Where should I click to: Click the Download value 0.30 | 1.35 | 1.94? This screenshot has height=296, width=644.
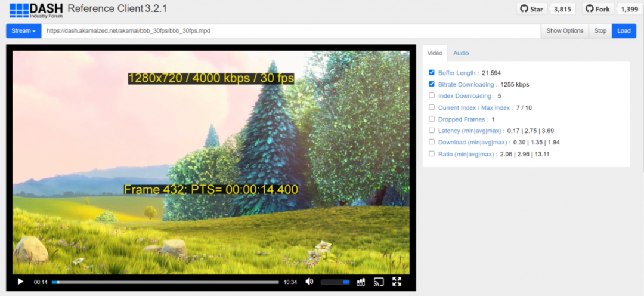point(537,142)
